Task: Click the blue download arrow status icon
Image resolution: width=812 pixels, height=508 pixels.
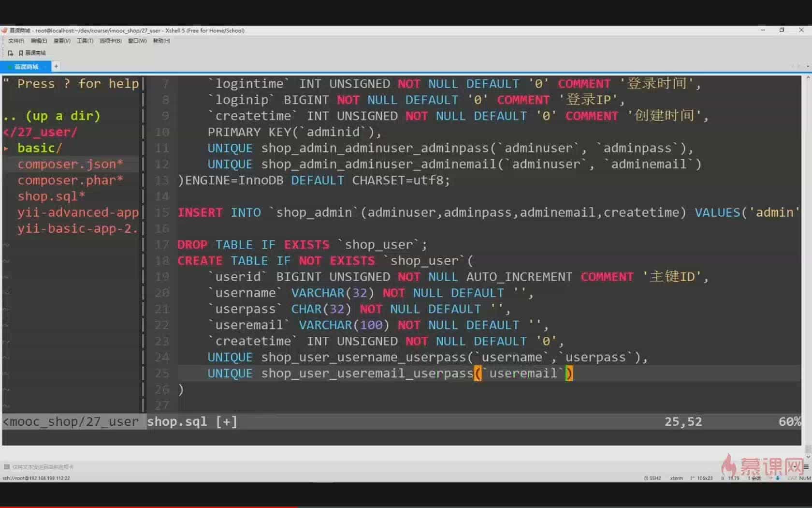Action: tap(778, 478)
